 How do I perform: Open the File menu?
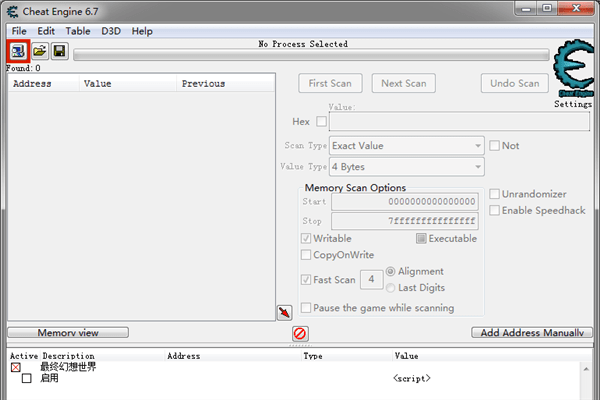pyautogui.click(x=19, y=31)
